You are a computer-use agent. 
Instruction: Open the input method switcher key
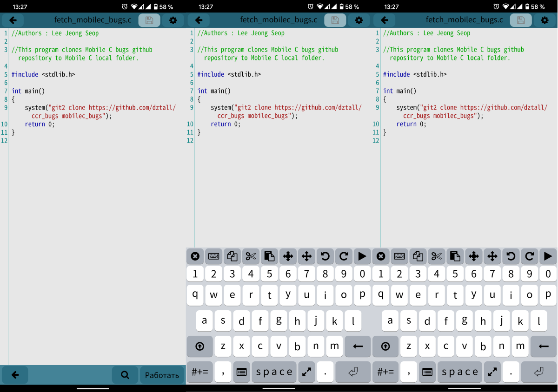point(241,372)
